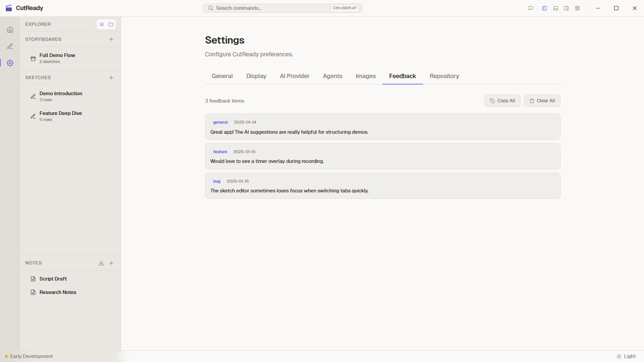Enable list view in the explorer
644x362 pixels.
tap(102, 24)
